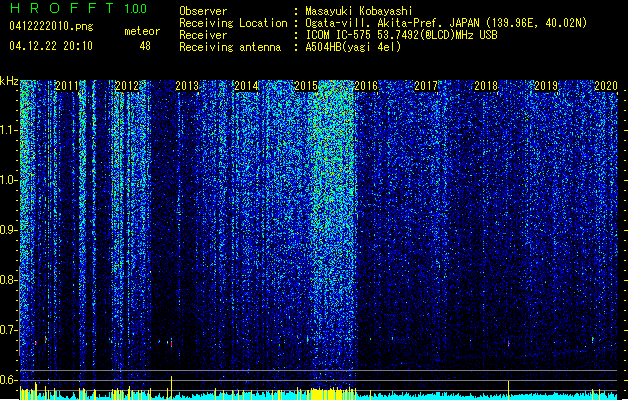Click the 2020 time marker
Viewport: 629px width, 400px height.
point(606,86)
